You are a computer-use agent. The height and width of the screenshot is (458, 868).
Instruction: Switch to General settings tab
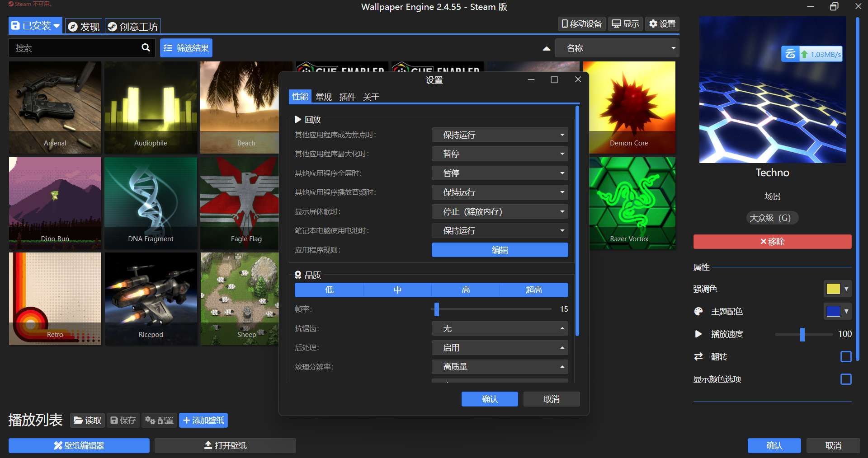pos(324,97)
